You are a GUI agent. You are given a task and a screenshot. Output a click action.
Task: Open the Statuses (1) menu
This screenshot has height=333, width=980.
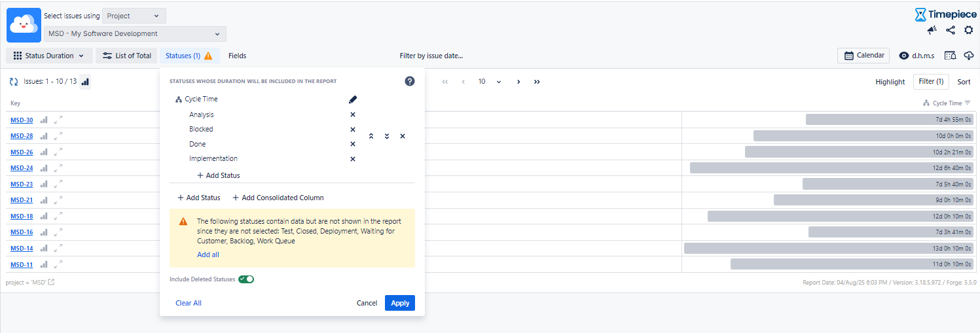click(189, 56)
